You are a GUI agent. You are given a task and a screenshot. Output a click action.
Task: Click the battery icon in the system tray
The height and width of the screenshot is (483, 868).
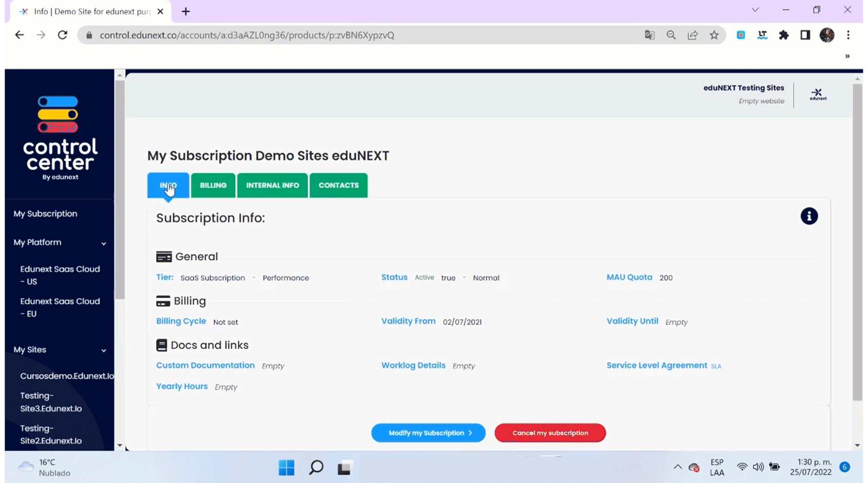point(775,467)
